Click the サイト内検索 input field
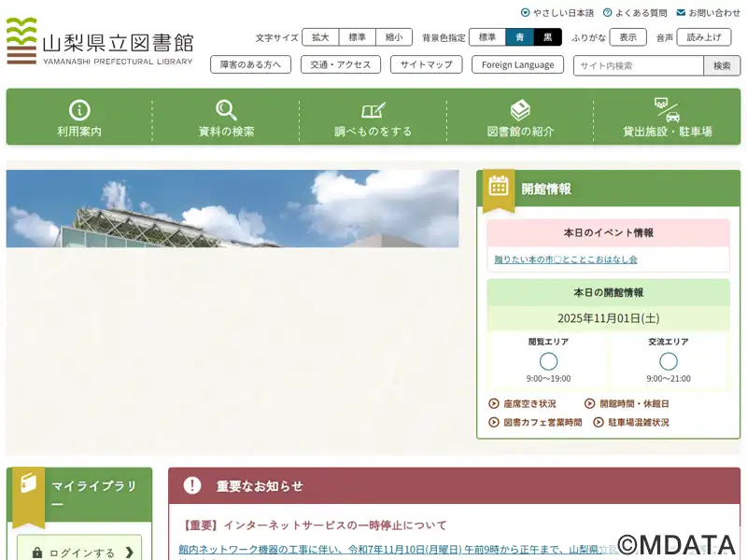The width and height of the screenshot is (747, 560). click(638, 66)
